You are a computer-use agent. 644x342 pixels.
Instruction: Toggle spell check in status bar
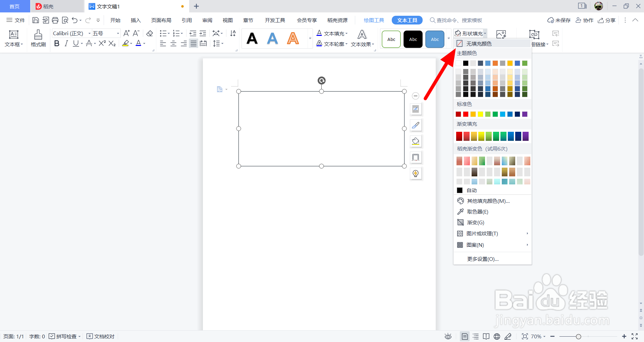click(x=64, y=336)
